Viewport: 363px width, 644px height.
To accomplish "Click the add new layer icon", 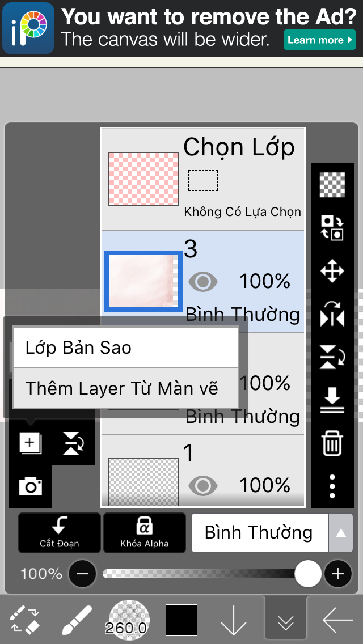I will [31, 443].
